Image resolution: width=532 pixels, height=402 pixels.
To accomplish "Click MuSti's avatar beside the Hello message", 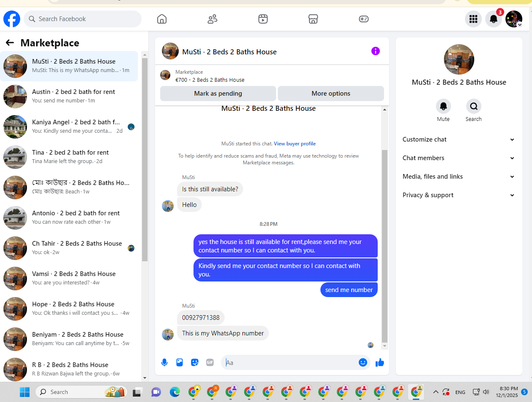I will tap(168, 206).
